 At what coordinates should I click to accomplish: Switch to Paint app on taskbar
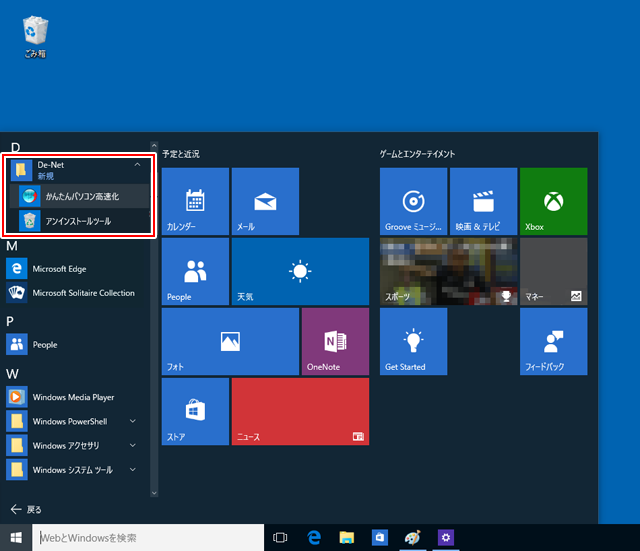413,538
